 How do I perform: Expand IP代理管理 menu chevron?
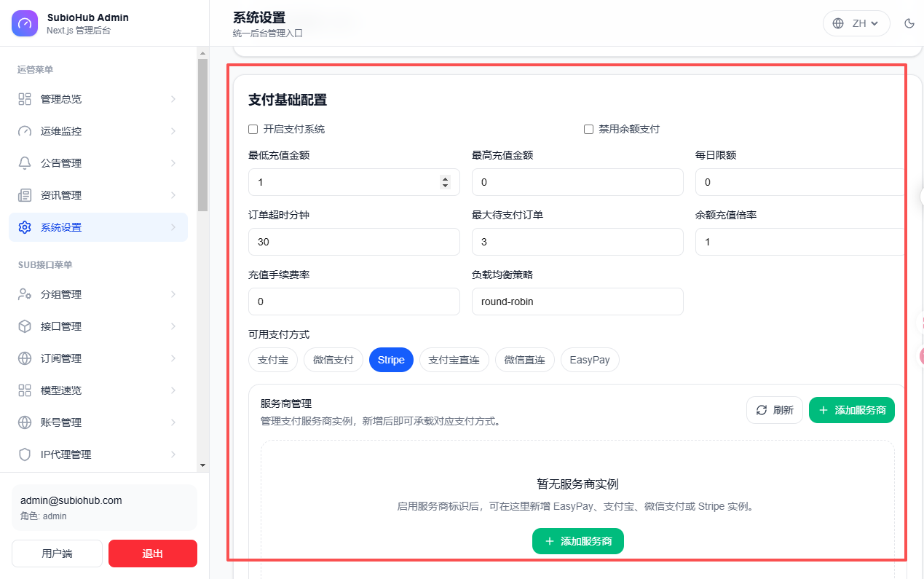coord(173,454)
